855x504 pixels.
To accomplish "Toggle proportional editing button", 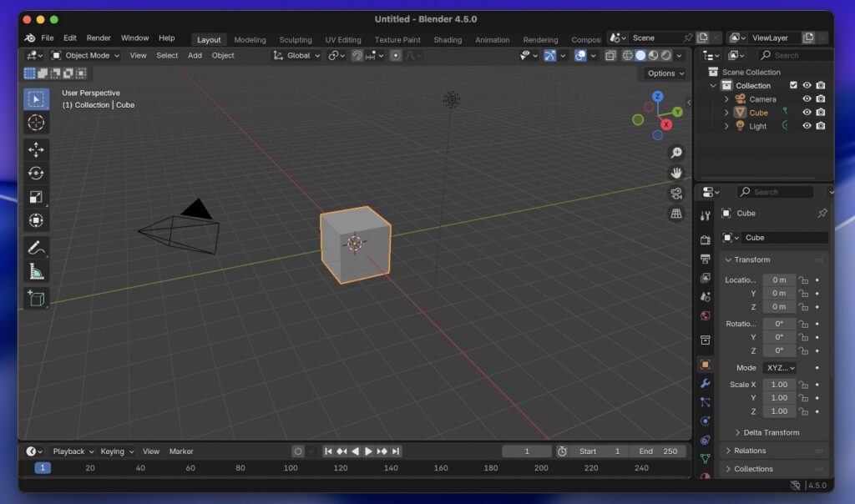I will click(x=395, y=56).
